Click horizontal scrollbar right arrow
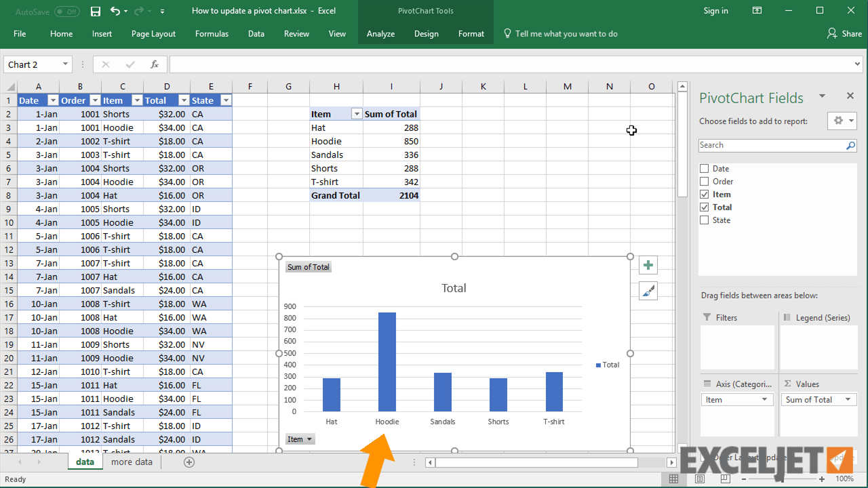The height and width of the screenshot is (488, 868). 671,462
